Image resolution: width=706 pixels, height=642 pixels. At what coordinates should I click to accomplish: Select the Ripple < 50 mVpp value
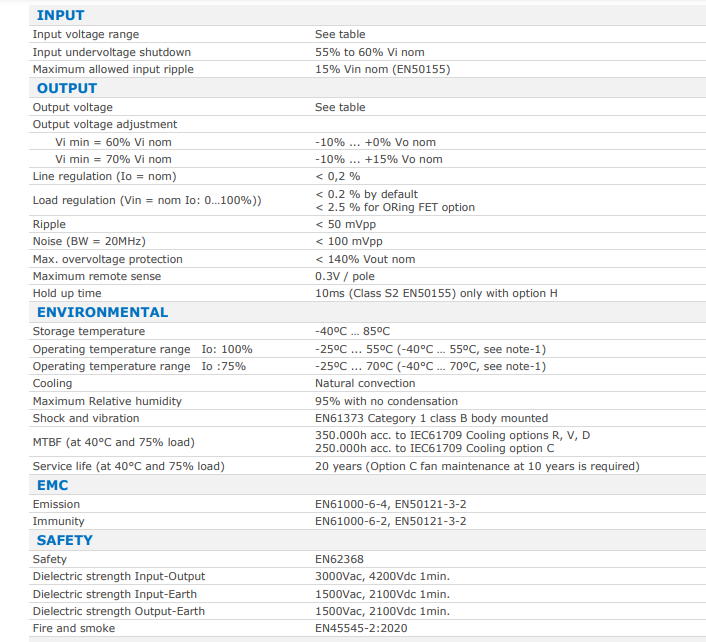(x=345, y=224)
